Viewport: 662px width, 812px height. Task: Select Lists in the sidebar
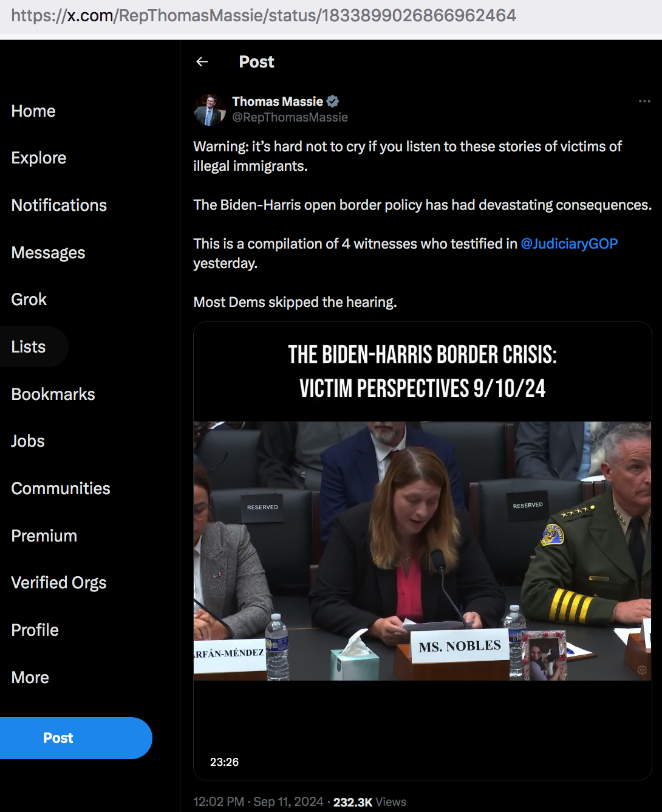[29, 347]
